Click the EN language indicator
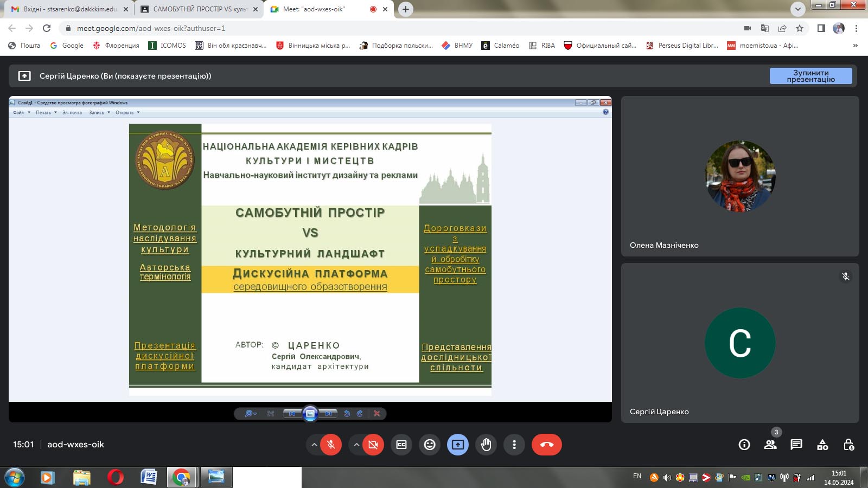 [x=637, y=476]
